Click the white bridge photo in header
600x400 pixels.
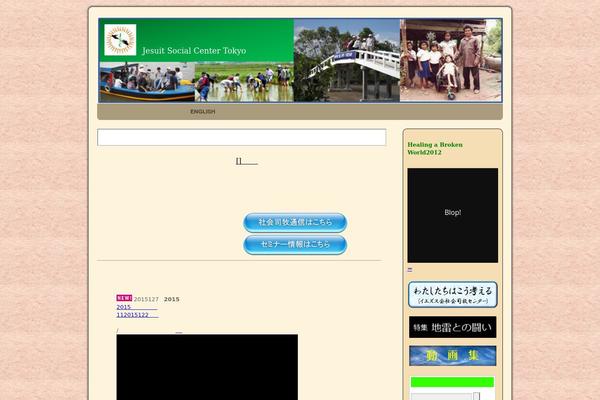point(347,60)
